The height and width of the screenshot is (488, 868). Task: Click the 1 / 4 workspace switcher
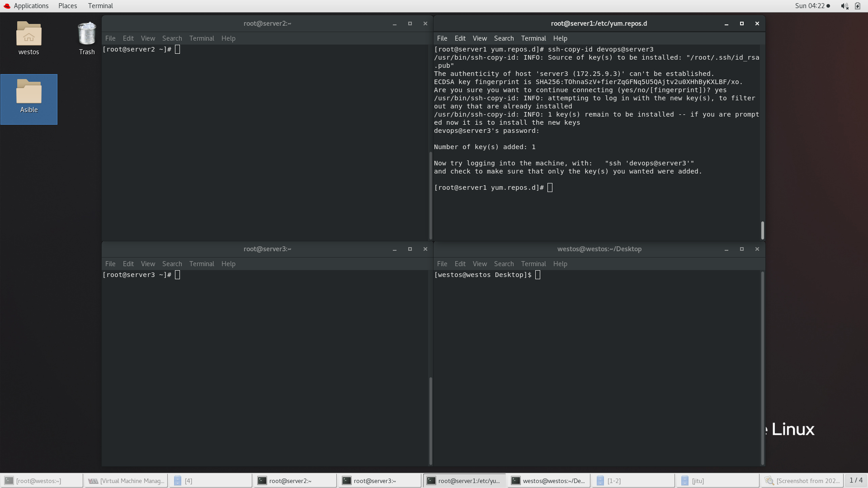[856, 480]
